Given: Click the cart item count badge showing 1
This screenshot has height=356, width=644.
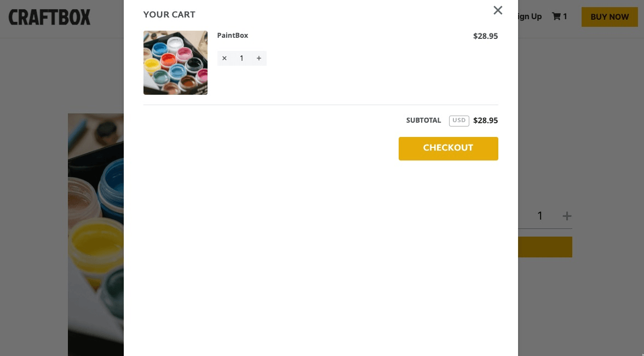Looking at the screenshot, I should tap(565, 16).
